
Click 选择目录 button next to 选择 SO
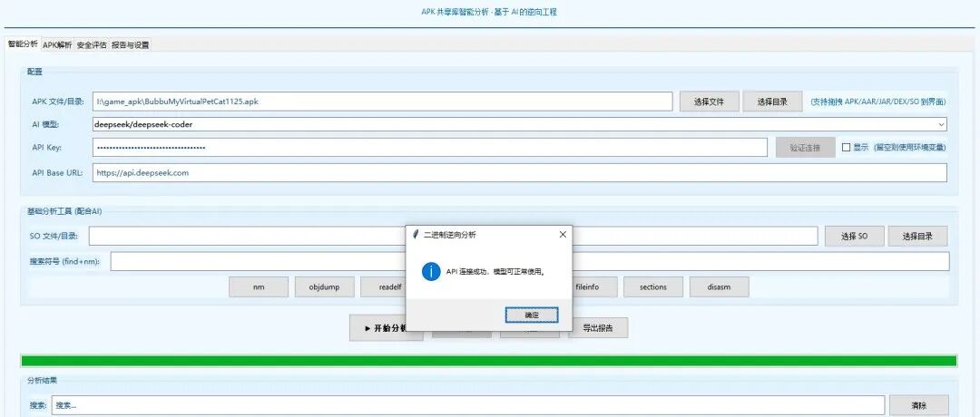tap(917, 236)
